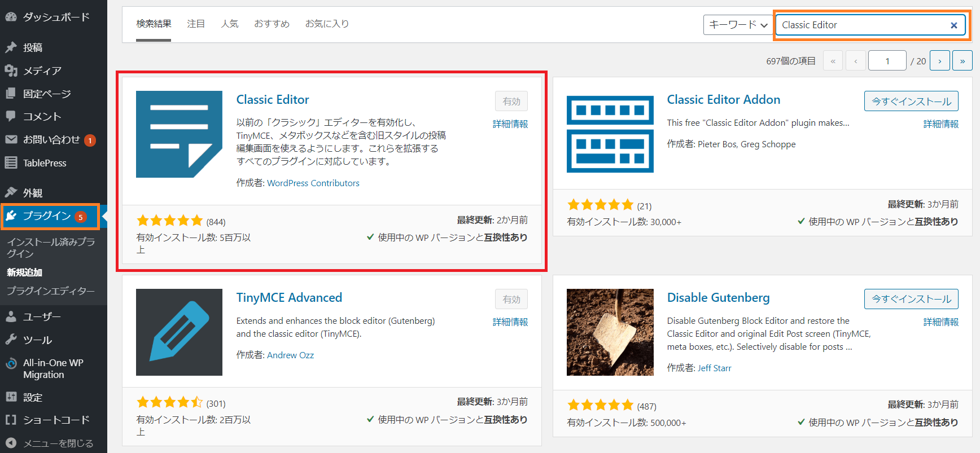The width and height of the screenshot is (980, 453).
Task: Go to the next results page
Action: click(x=939, y=61)
